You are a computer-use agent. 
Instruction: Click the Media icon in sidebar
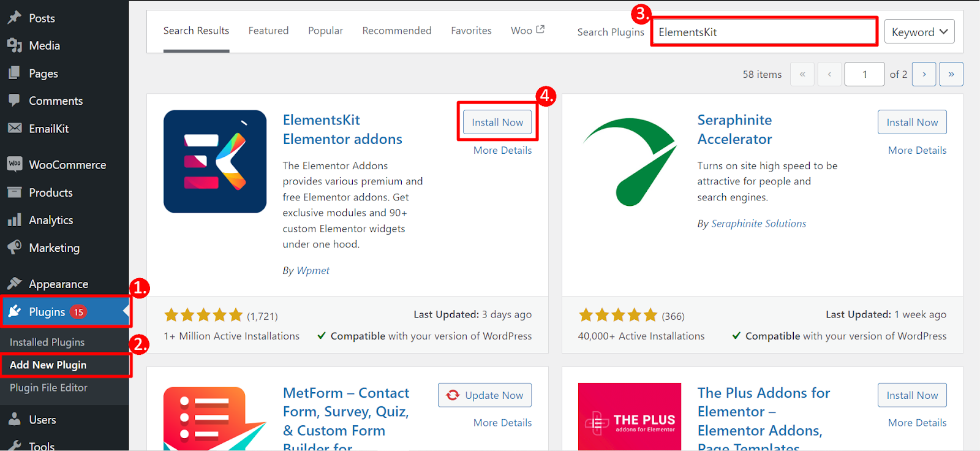pyautogui.click(x=15, y=45)
